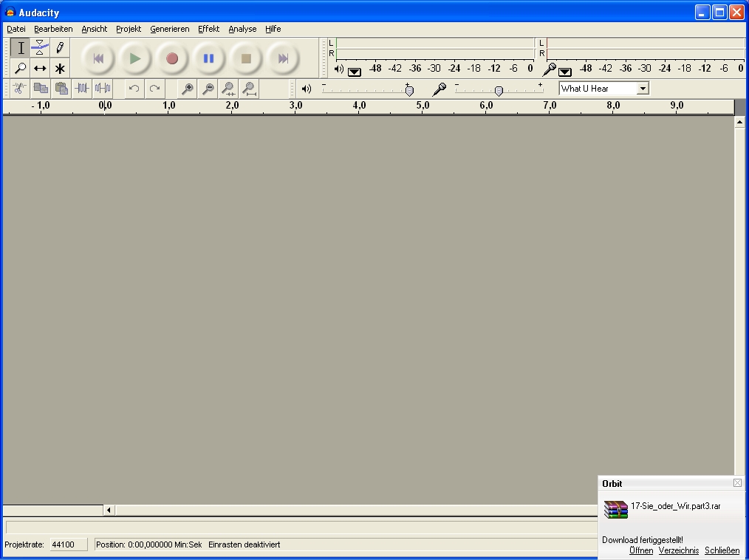The width and height of the screenshot is (749, 560).
Task: Click Verzeichnis in the Orbit popup
Action: coord(679,550)
